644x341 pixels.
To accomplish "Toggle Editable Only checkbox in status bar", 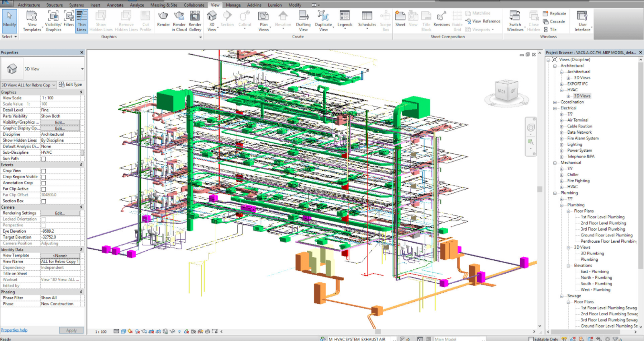I will 531,339.
